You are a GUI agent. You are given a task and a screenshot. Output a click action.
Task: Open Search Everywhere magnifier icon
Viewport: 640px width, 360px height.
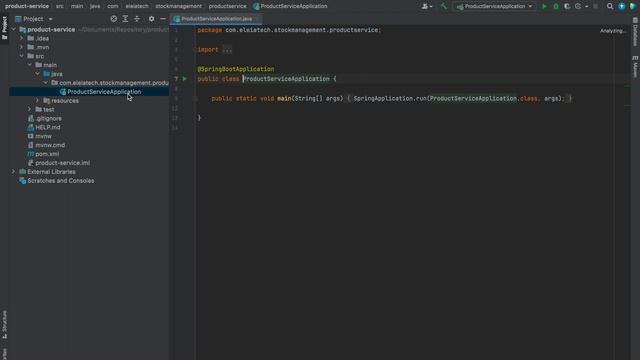[x=610, y=6]
